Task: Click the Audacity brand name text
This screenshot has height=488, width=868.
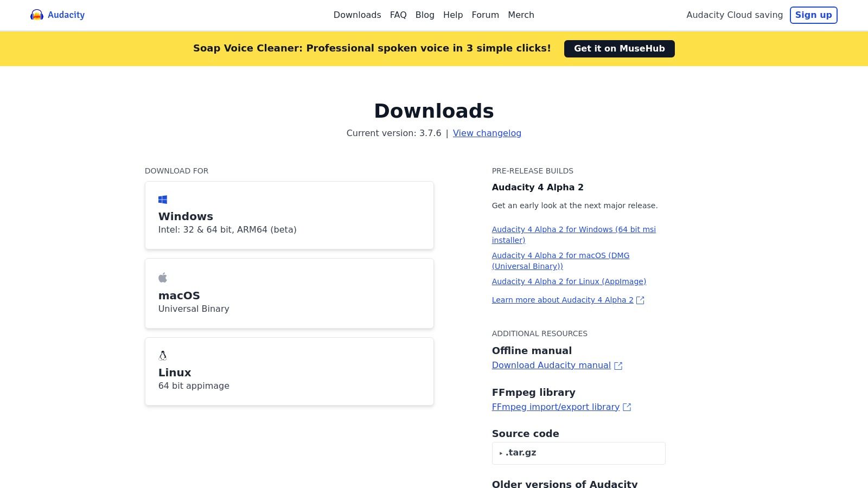Action: 66,15
